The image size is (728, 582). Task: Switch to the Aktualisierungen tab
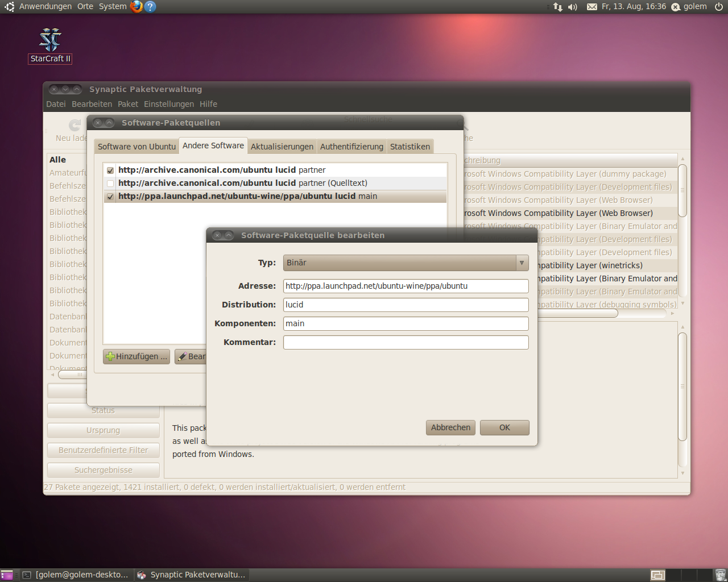(282, 146)
